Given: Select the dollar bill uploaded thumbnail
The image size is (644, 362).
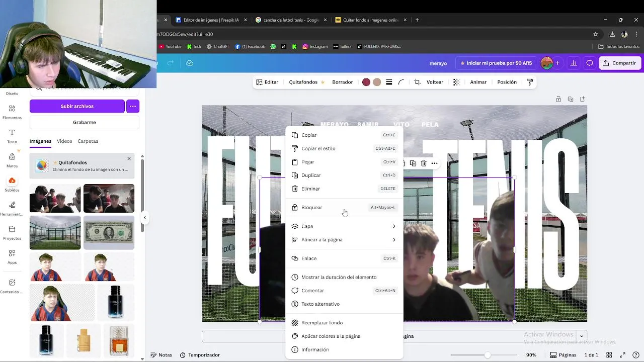Looking at the screenshot, I should [x=109, y=233].
